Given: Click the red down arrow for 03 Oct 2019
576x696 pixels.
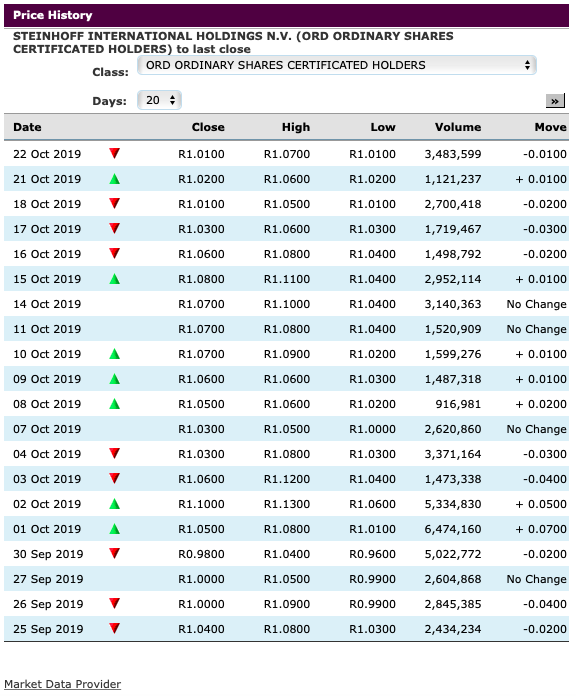Looking at the screenshot, I should (114, 478).
